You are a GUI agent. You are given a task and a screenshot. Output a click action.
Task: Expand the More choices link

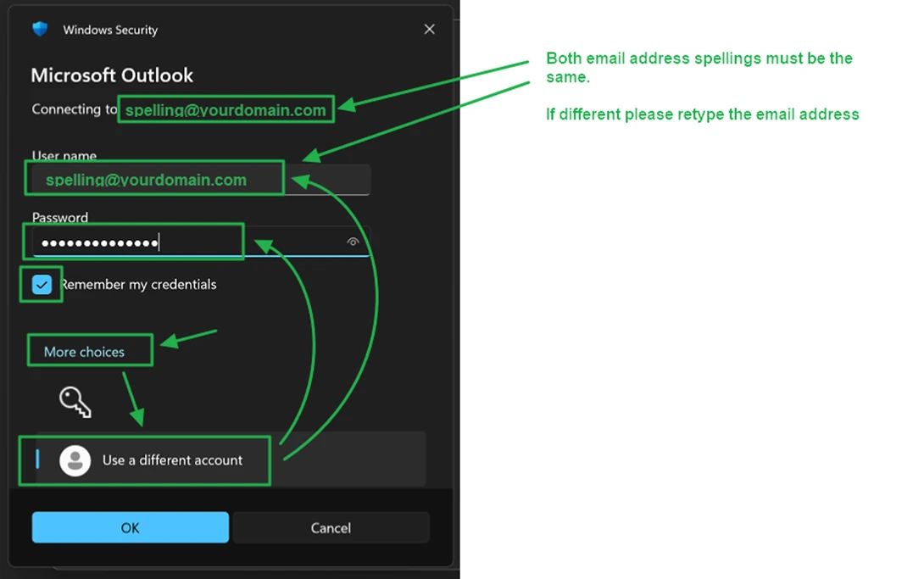[84, 352]
